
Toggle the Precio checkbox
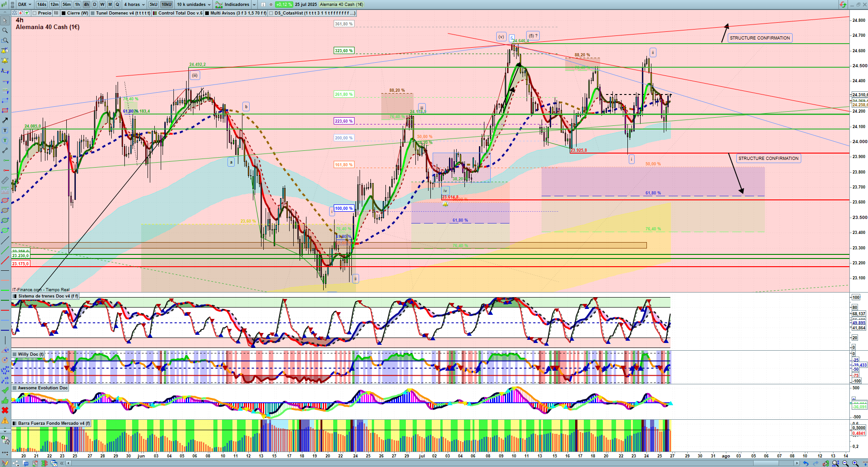(35, 13)
